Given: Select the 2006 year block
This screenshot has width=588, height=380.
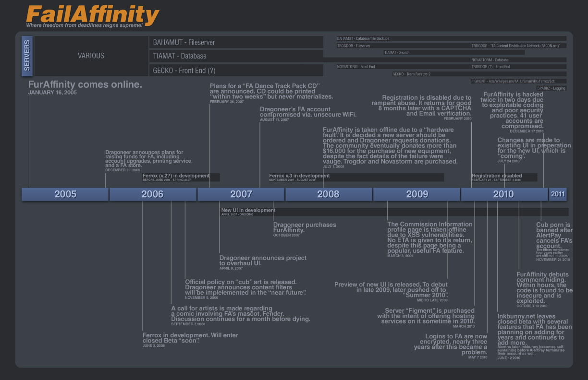Looking at the screenshot, I should coord(152,194).
